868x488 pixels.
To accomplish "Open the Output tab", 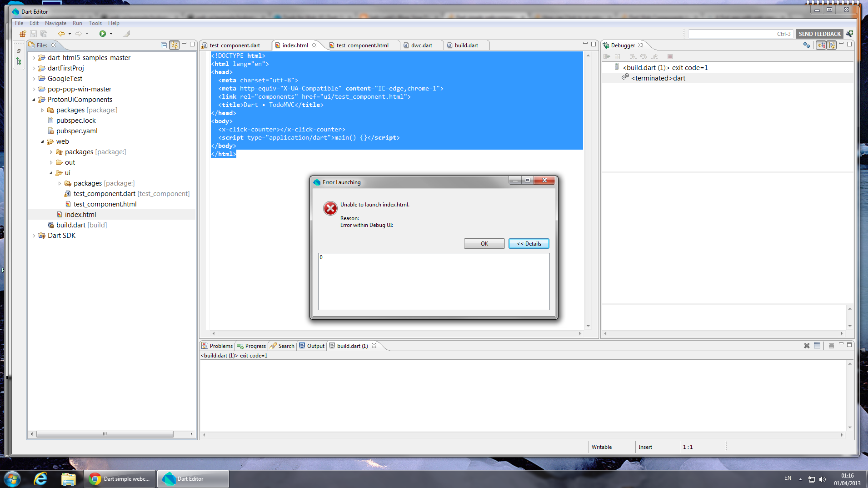I will [x=312, y=346].
